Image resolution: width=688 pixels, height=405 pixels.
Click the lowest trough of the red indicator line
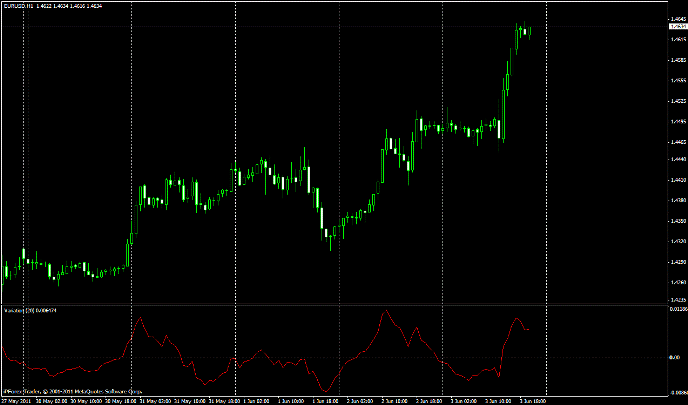click(323, 392)
